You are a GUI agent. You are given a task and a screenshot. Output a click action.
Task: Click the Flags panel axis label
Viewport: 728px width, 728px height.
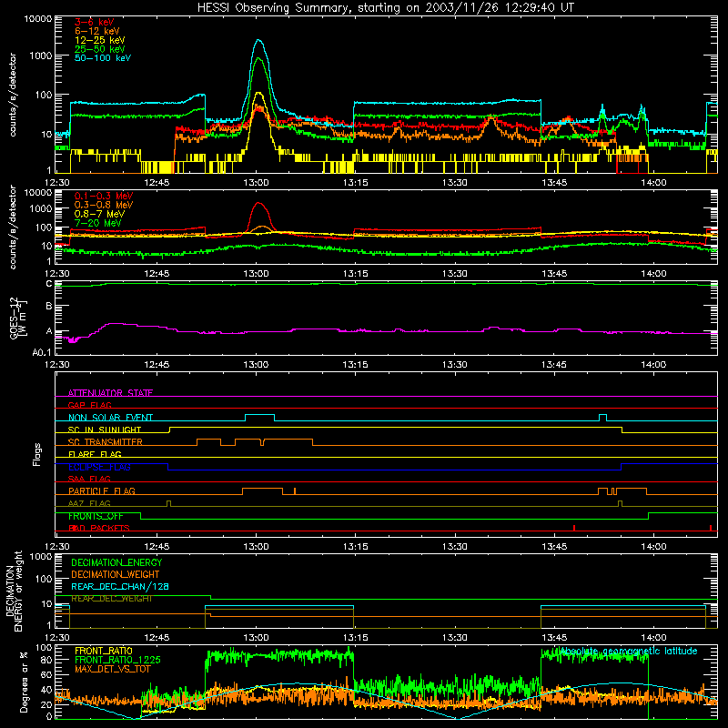tap(37, 454)
